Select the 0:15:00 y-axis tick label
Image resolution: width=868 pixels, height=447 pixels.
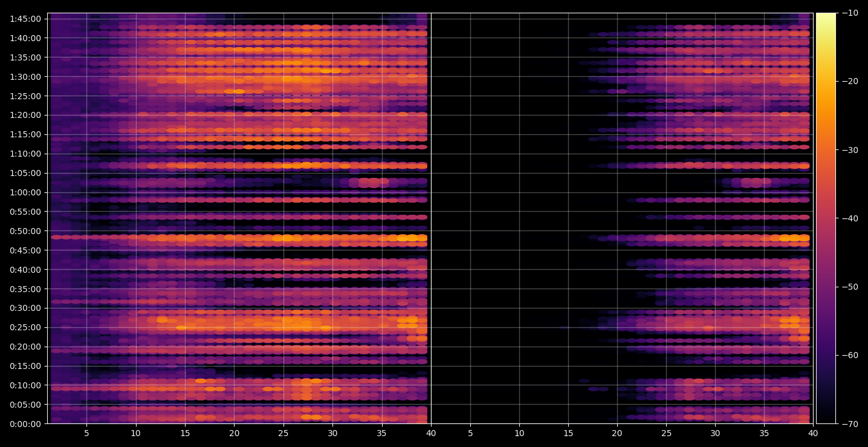click(x=25, y=366)
